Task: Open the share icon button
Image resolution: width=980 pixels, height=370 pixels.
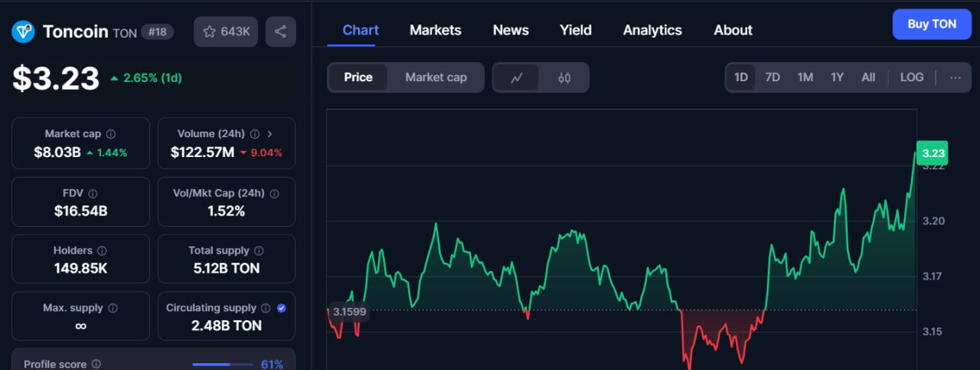Action: point(280,31)
